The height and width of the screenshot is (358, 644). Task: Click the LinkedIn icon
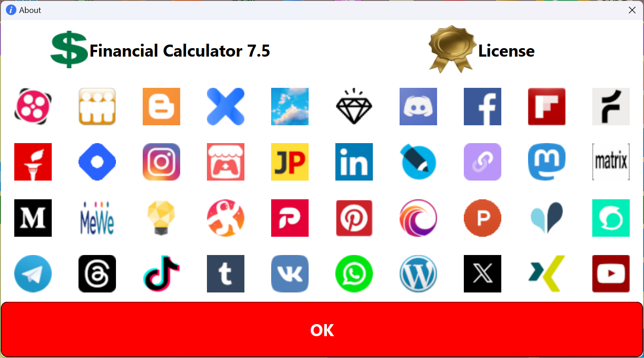point(354,162)
